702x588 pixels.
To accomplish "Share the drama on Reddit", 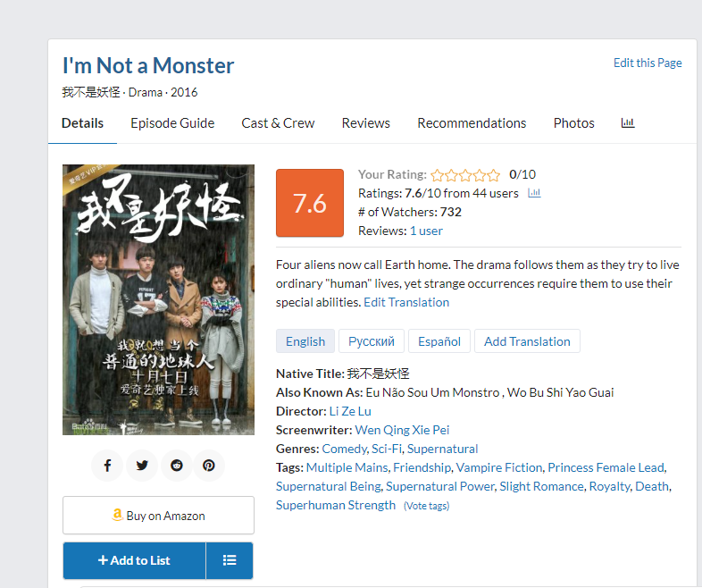I will (175, 466).
